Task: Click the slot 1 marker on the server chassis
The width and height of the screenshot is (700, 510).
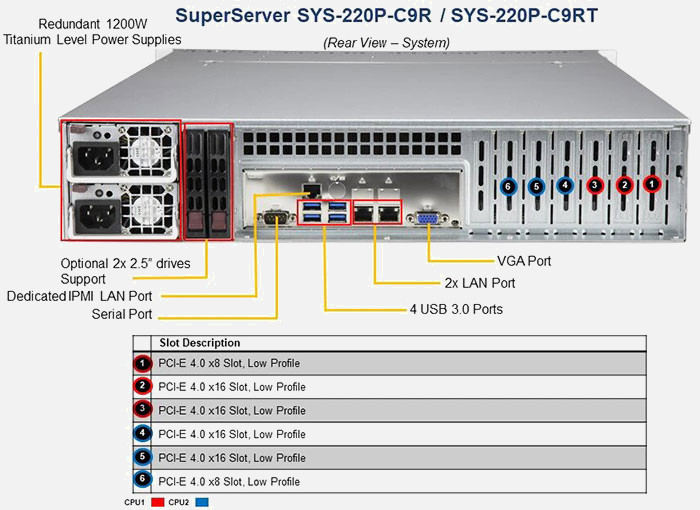Action: coord(652,184)
